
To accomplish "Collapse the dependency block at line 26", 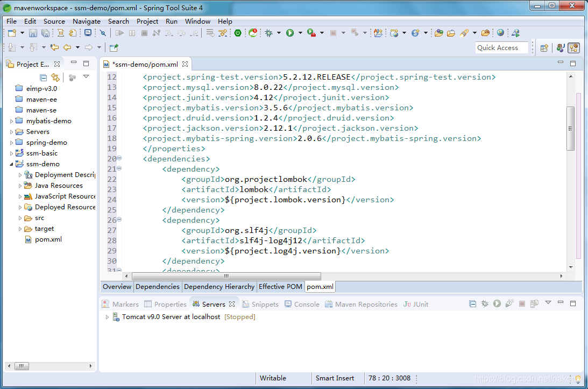I will [x=119, y=220].
